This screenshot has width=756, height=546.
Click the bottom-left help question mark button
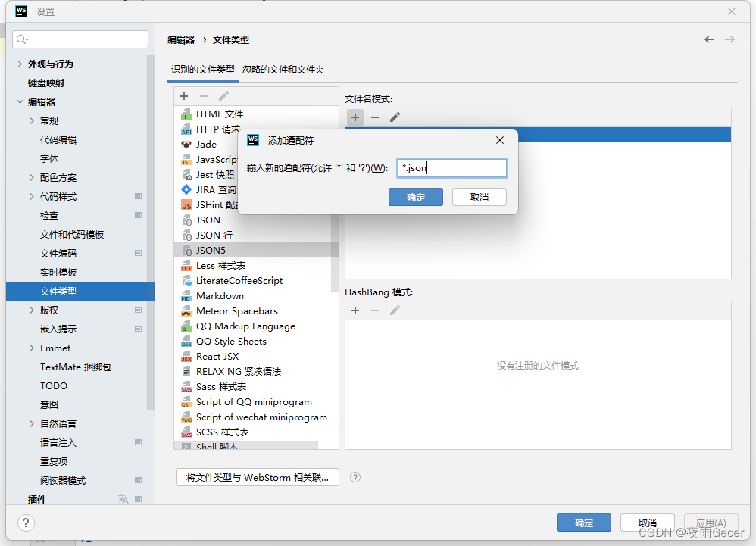26,523
